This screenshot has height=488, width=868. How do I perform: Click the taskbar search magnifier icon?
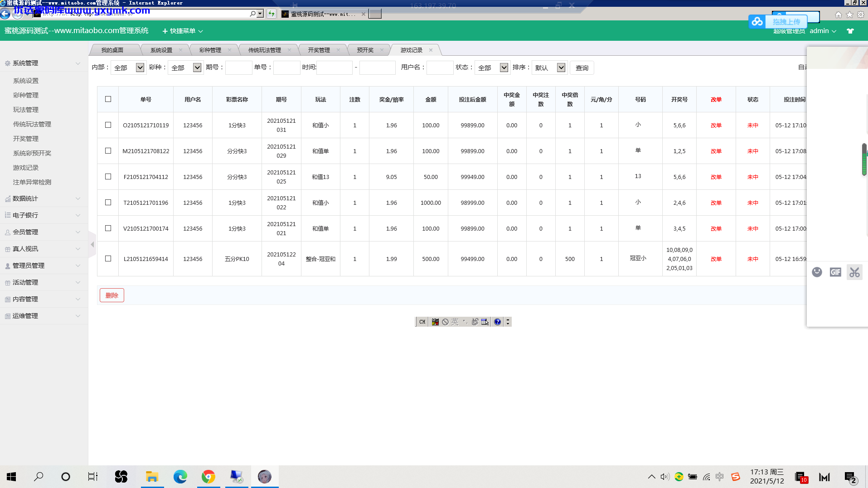(x=39, y=477)
